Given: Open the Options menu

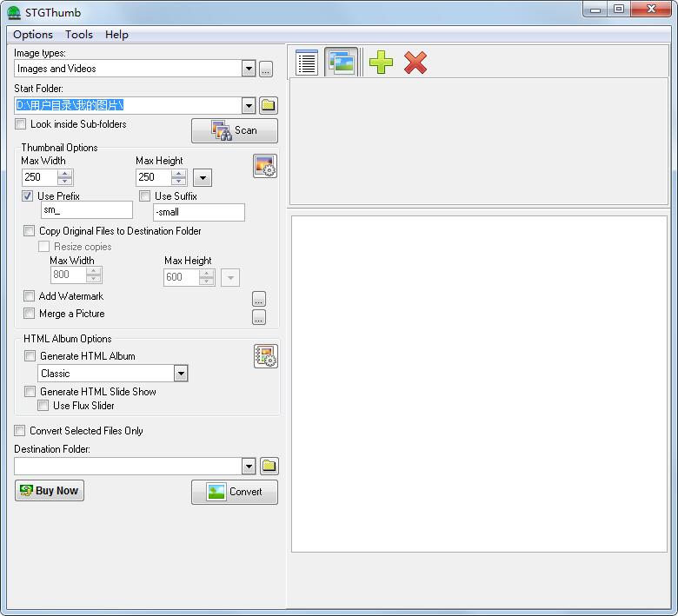Looking at the screenshot, I should [x=33, y=35].
